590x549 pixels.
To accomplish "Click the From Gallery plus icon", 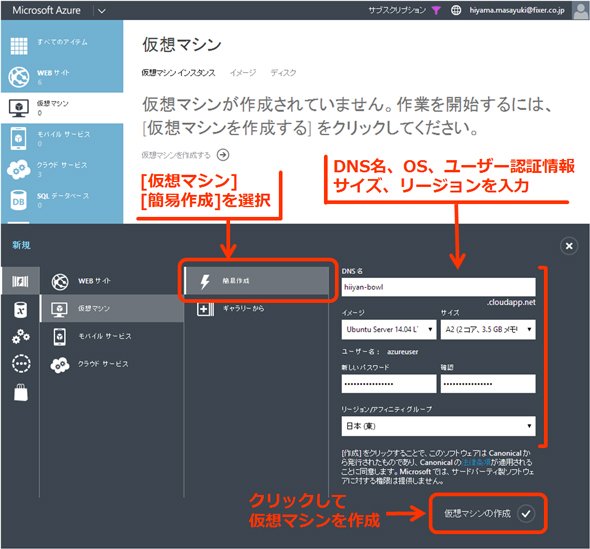I will (205, 309).
